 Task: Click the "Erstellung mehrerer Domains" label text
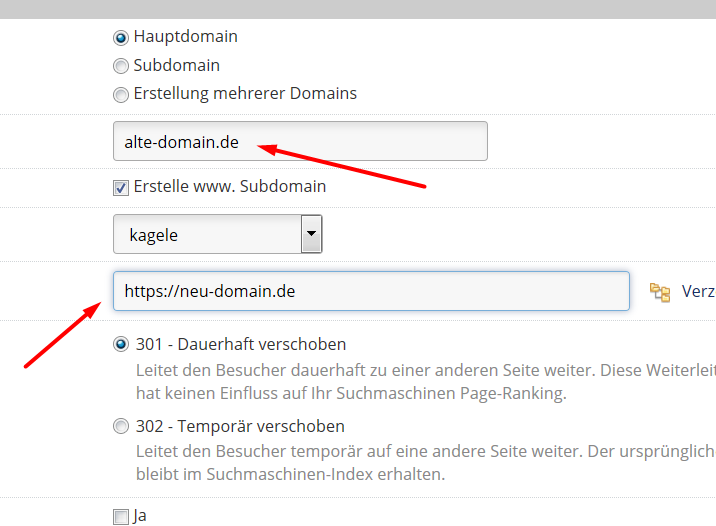click(x=245, y=95)
